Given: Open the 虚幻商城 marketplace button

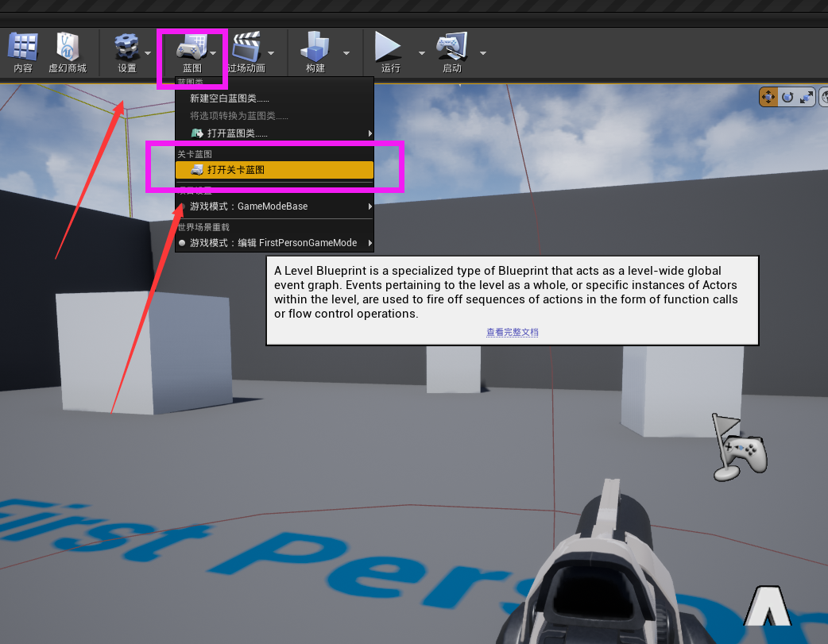Looking at the screenshot, I should pyautogui.click(x=68, y=52).
